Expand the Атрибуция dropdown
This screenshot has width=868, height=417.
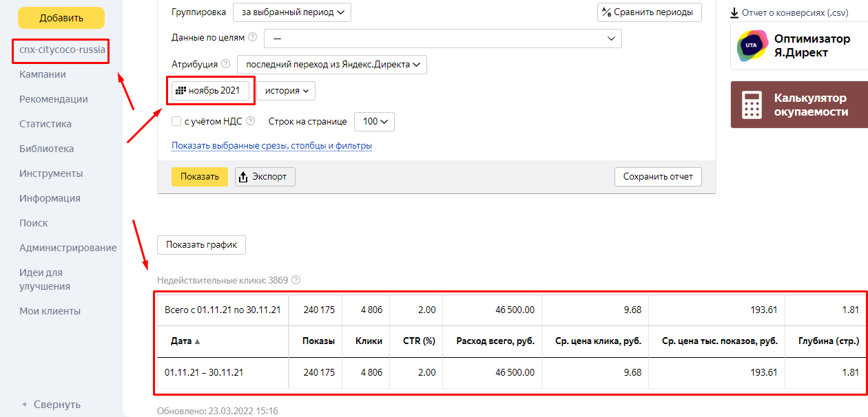(x=332, y=65)
